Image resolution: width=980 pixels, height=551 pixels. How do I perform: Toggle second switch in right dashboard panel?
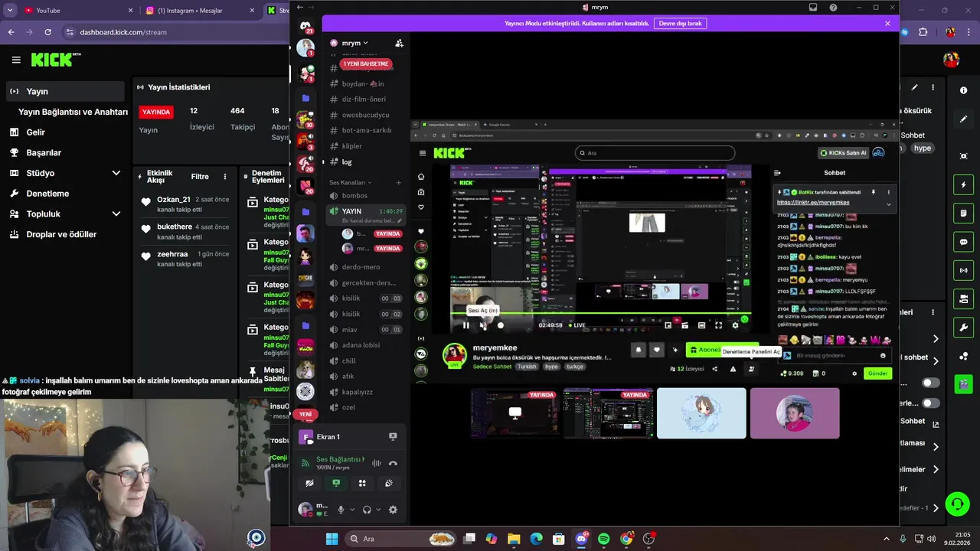click(x=931, y=403)
